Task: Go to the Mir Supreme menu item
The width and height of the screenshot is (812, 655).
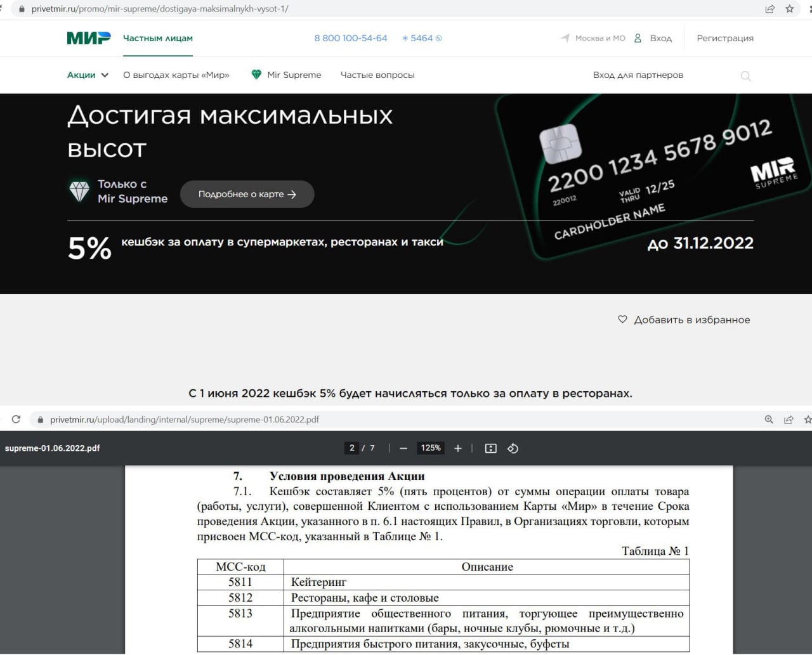Action: [x=286, y=75]
